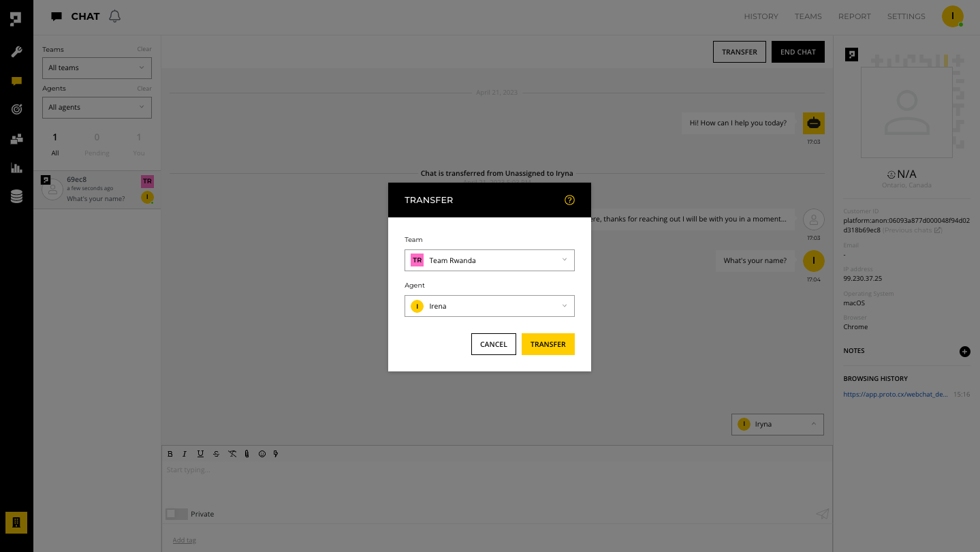The width and height of the screenshot is (980, 552).
Task: Click the 'What's your name?' message bubble
Action: [x=755, y=260]
